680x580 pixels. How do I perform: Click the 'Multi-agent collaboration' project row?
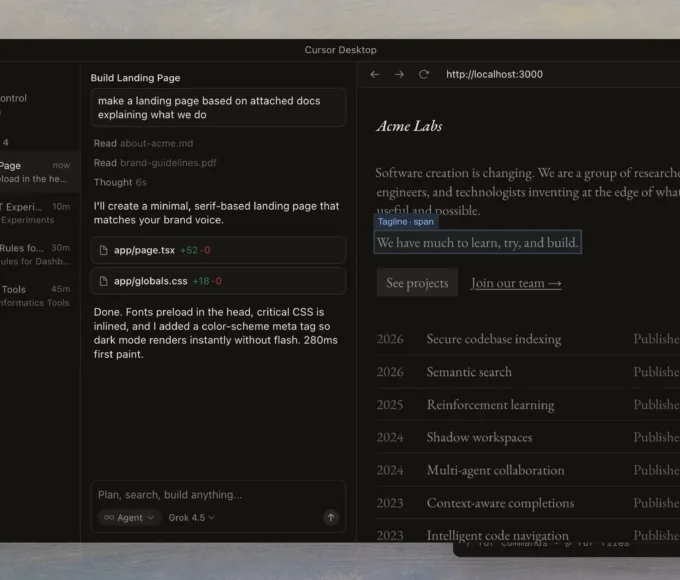coord(528,470)
